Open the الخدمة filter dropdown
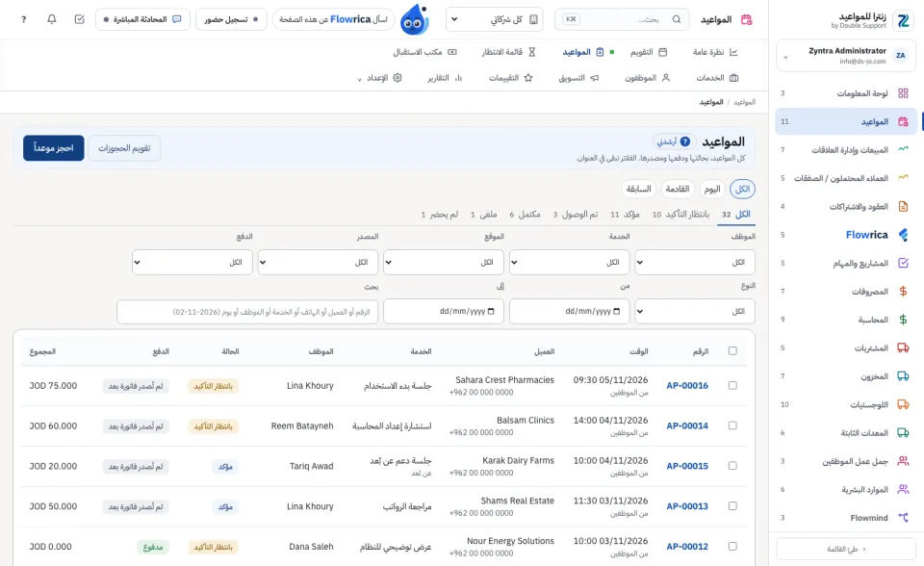Image resolution: width=924 pixels, height=566 pixels. point(569,263)
